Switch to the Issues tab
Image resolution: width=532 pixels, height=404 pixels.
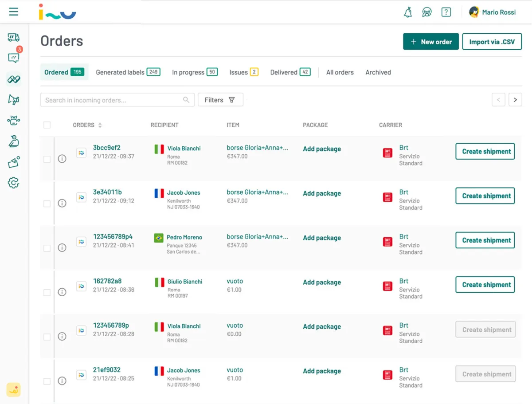[x=244, y=72]
